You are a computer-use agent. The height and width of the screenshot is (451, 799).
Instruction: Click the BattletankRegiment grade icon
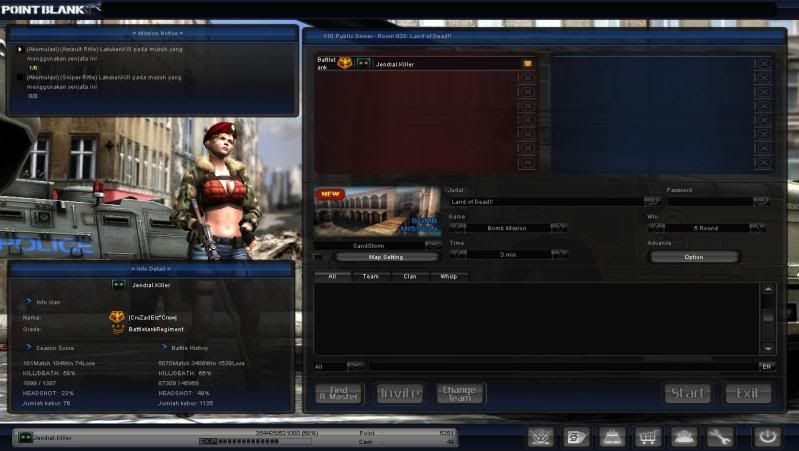118,329
